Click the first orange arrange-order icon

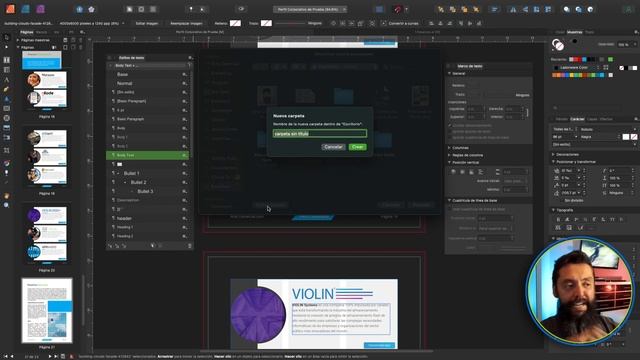click(441, 9)
